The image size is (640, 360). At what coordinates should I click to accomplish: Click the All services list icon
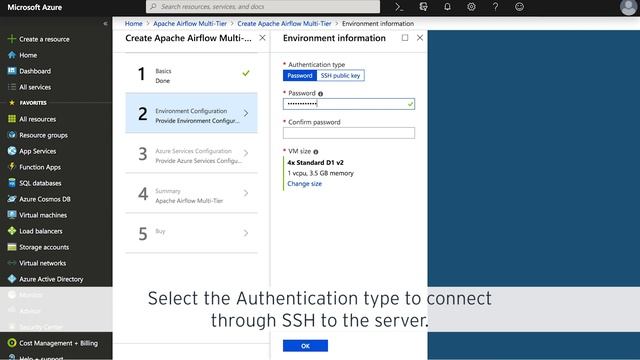click(11, 87)
